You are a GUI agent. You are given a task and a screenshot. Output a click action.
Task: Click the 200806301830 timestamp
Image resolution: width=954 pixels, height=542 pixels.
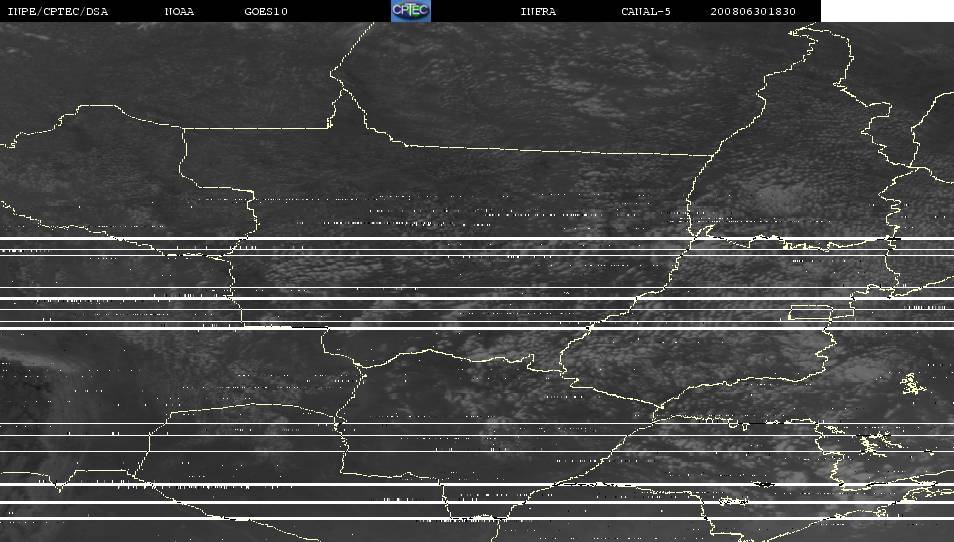753,12
